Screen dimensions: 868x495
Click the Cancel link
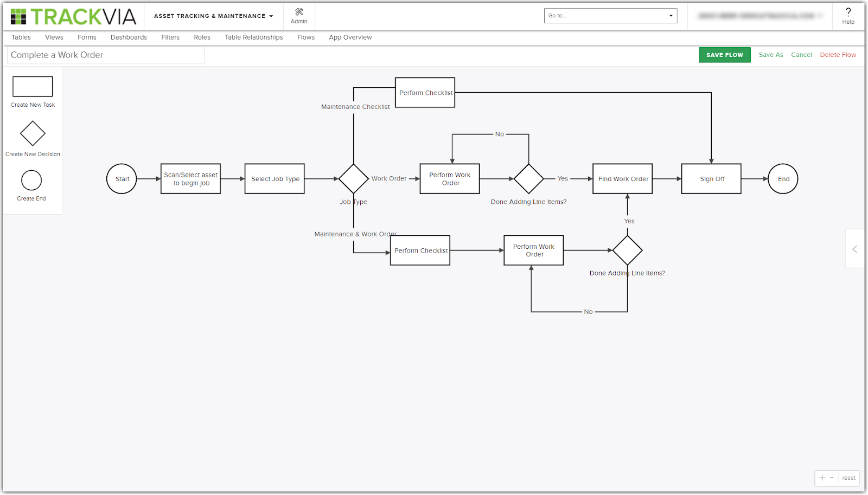[802, 55]
